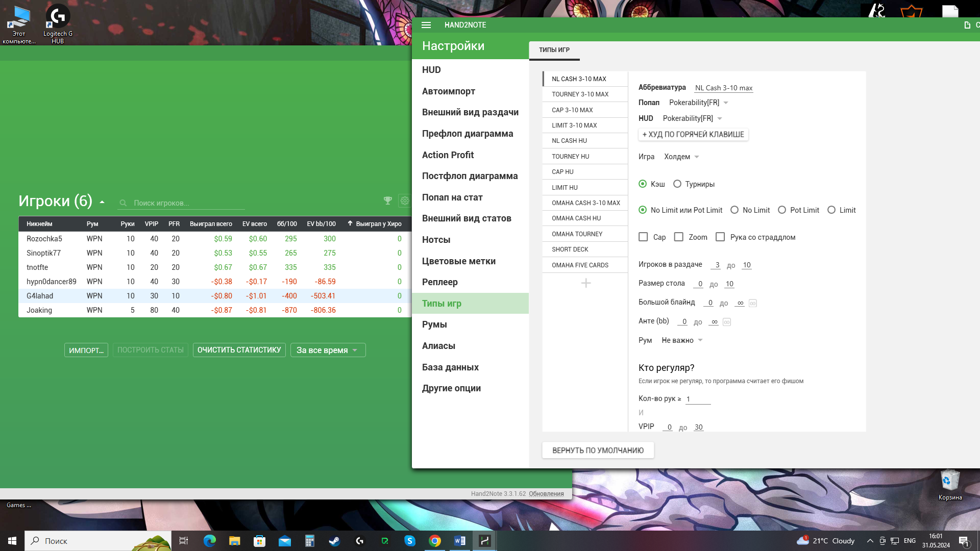
Task: Expand the 'Игроки (6)' header arrow
Action: pyautogui.click(x=102, y=202)
